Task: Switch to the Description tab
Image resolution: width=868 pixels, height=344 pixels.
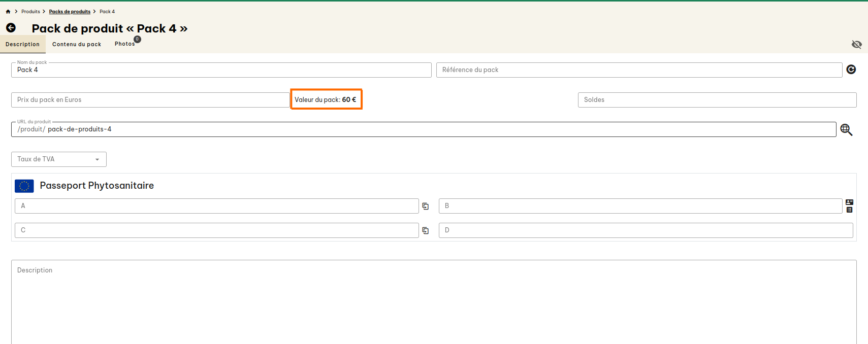Action: (x=22, y=44)
